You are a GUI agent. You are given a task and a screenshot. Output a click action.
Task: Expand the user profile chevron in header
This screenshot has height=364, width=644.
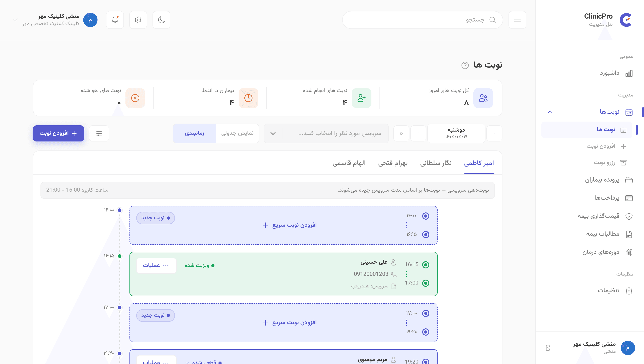[x=15, y=20]
